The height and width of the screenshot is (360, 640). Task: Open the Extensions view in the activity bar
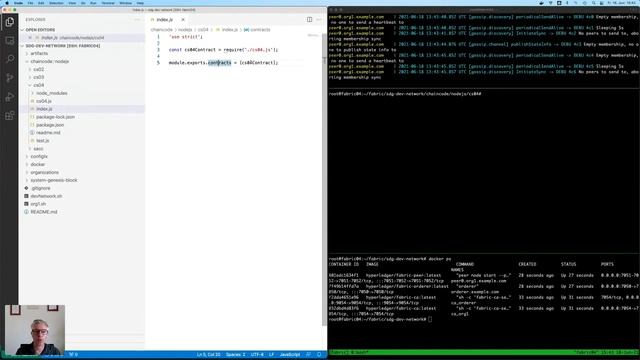tap(9, 116)
